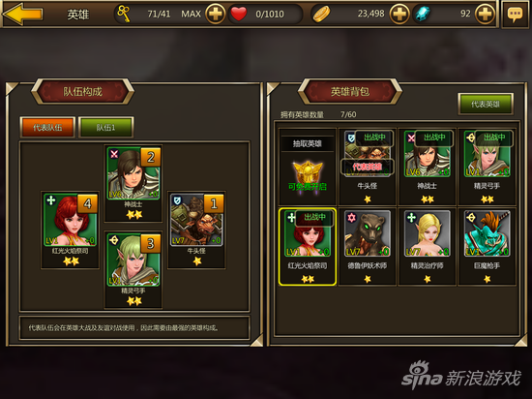This screenshot has height=399, width=532.
Task: Open the chat speech bubble
Action: click(516, 15)
